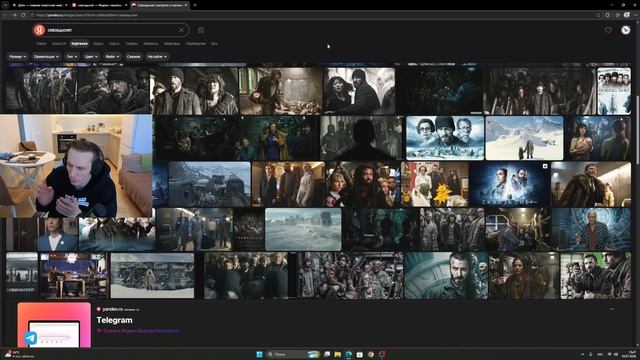Show hidden system tray icons chevron
The image size is (640, 360).
(x=582, y=354)
